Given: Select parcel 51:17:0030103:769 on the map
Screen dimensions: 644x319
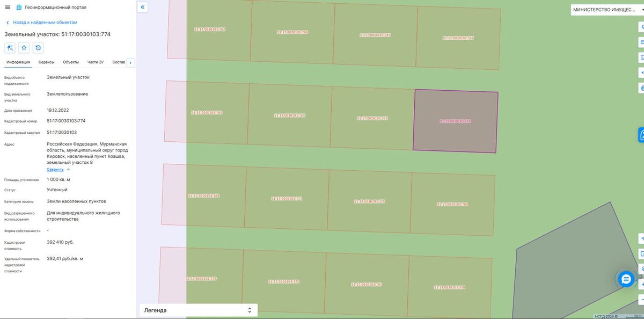Looking at the screenshot, I should [x=452, y=204].
